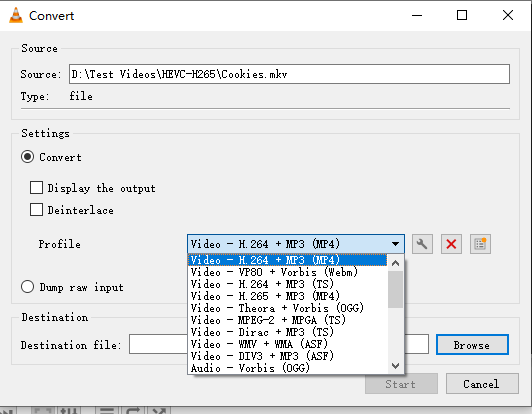
Task: Create a new profile icon button
Action: pos(480,244)
